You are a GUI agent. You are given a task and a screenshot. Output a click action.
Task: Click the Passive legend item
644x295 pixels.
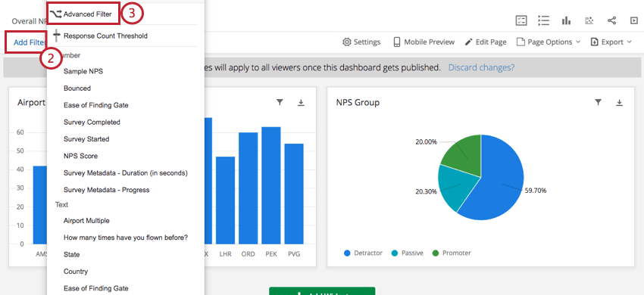[408, 253]
